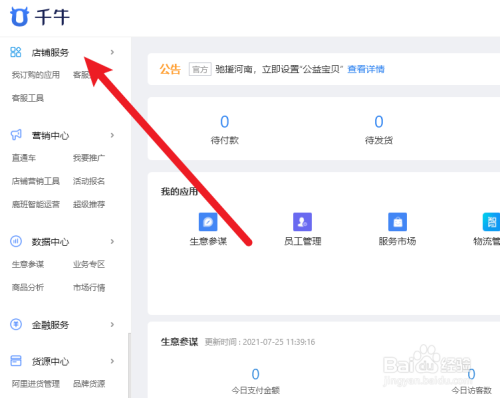Expand 店铺服务 chevron arrow
Viewport: 500px width, 398px height.
pos(112,52)
